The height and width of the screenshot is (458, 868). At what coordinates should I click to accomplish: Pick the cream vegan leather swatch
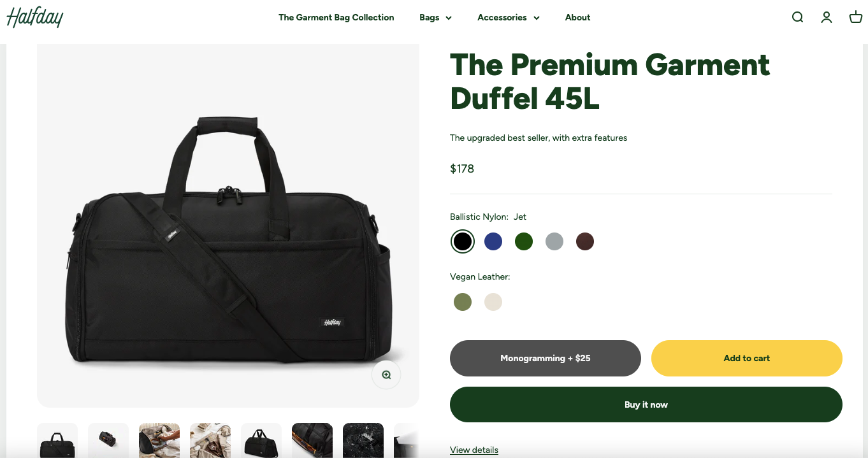[493, 302]
